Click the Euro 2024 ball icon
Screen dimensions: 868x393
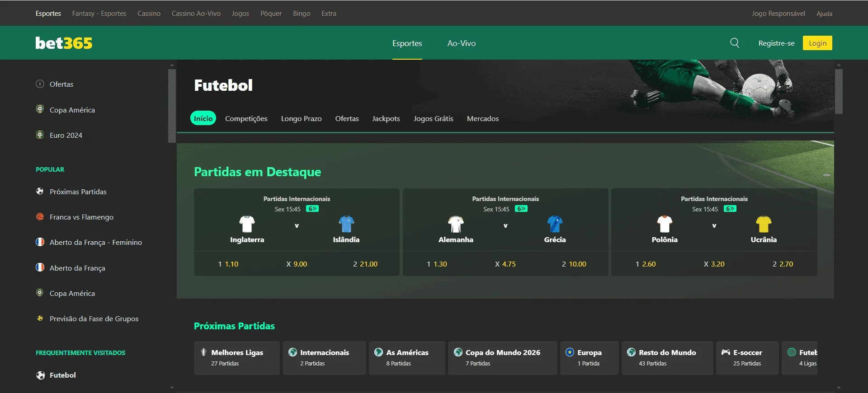click(x=40, y=135)
